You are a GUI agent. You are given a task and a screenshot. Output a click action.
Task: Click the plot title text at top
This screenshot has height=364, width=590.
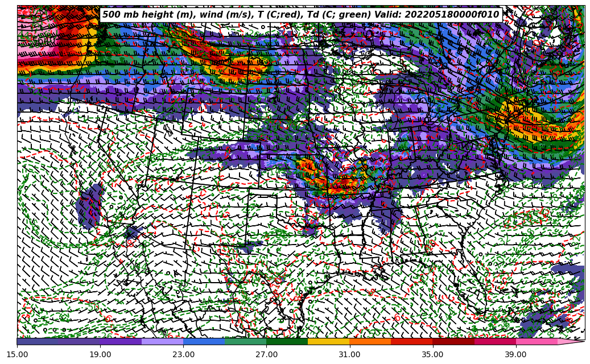coord(300,15)
